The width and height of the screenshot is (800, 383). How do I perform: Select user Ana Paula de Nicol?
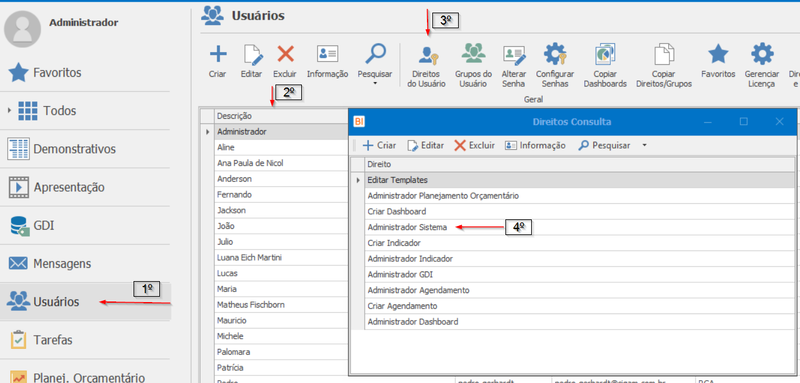click(281, 163)
